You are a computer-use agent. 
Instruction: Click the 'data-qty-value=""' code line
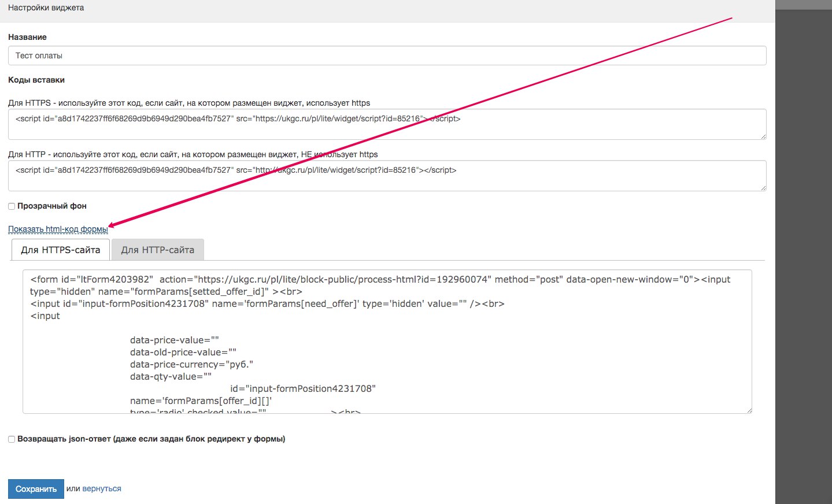coord(171,376)
